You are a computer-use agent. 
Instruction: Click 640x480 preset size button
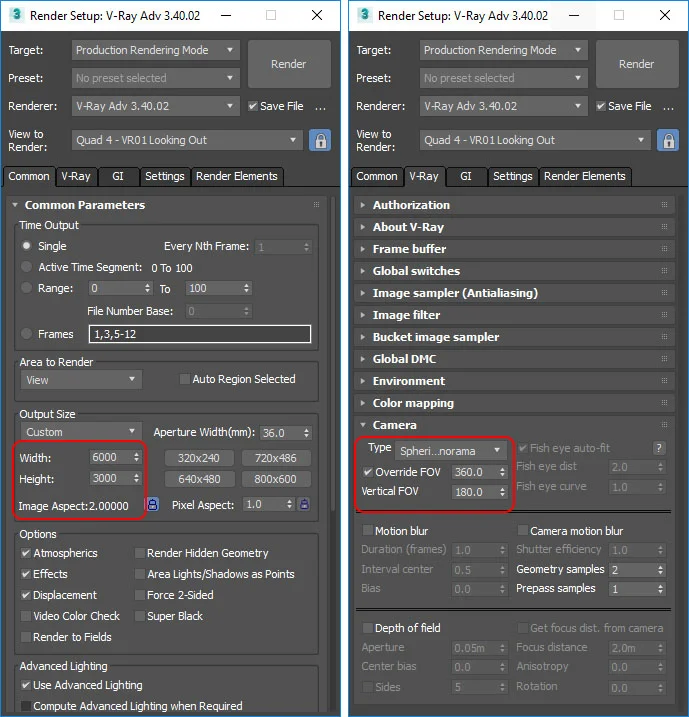pos(199,479)
